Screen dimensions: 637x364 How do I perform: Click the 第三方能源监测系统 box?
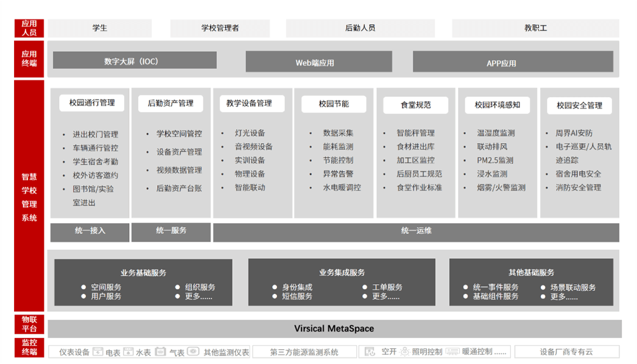click(304, 352)
